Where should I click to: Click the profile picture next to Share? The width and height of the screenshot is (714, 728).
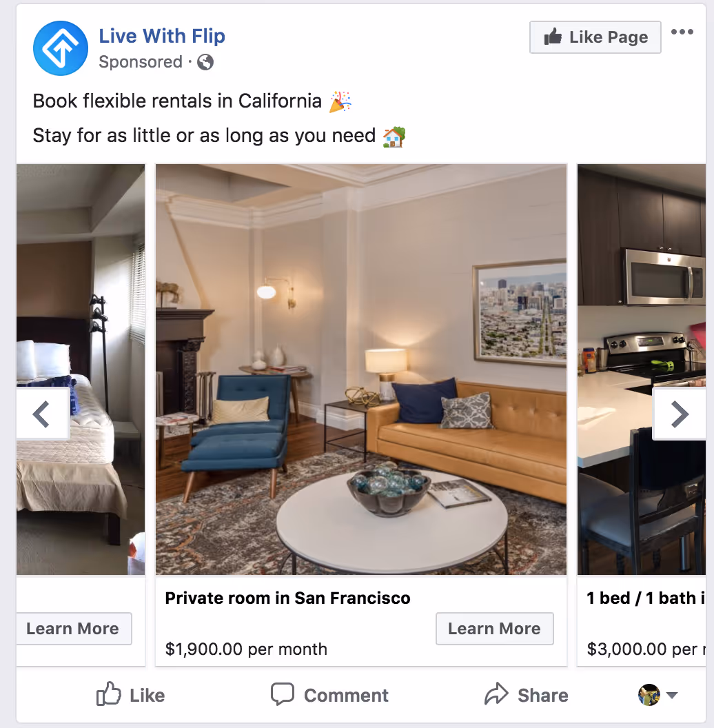pyautogui.click(x=649, y=695)
